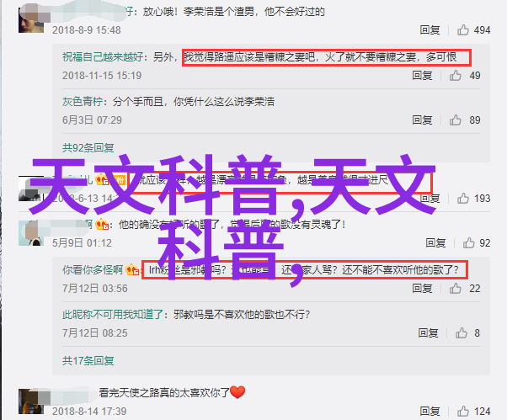Click avatar of the top commenter
Image resolution: width=507 pixels, height=420 pixels.
[x=31, y=20]
